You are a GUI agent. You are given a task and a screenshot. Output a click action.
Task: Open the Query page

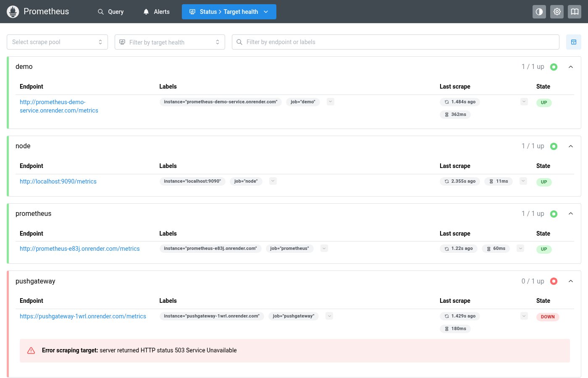pos(111,12)
